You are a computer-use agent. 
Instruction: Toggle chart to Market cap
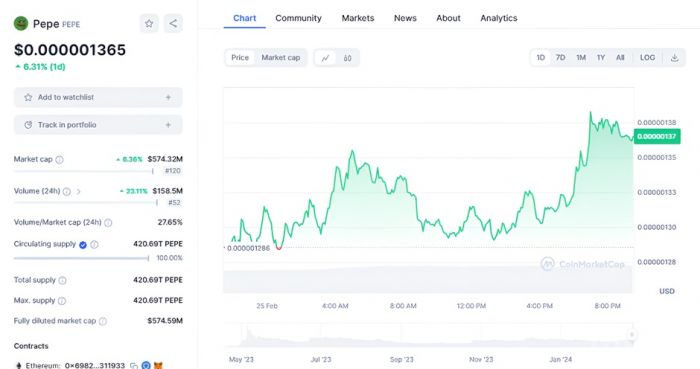pyautogui.click(x=281, y=58)
